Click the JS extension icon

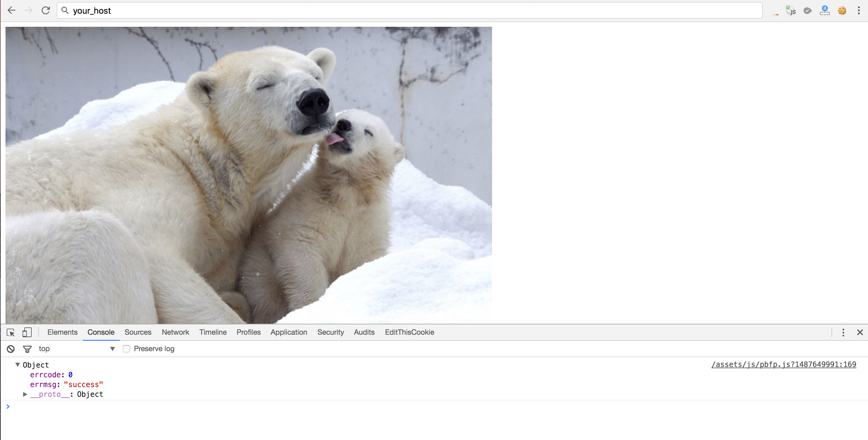[x=790, y=10]
